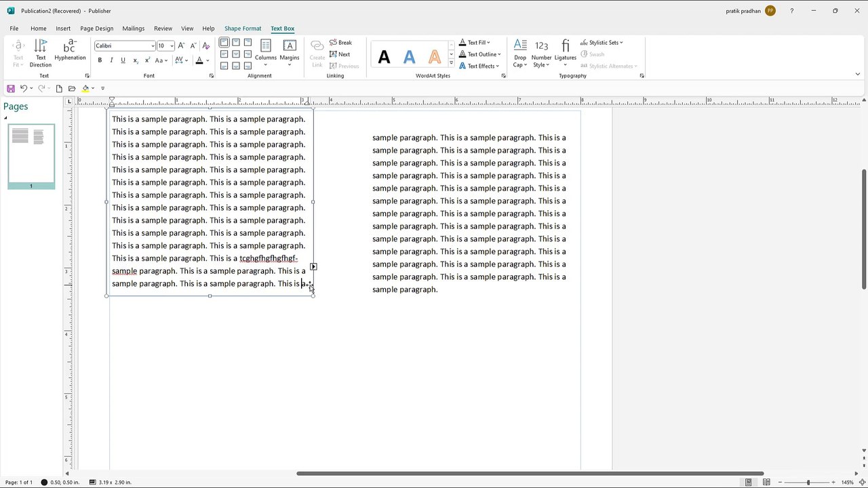Toggle Bold formatting
The height and width of the screenshot is (488, 868).
point(100,60)
